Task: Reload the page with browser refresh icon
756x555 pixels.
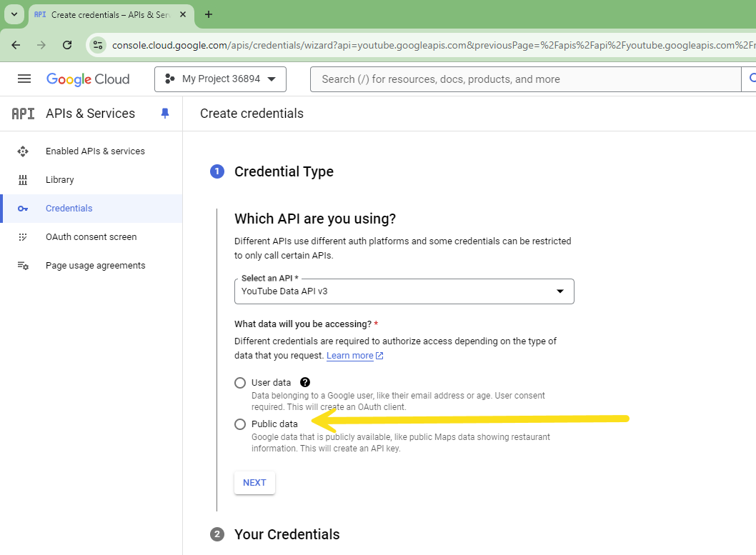Action: pyautogui.click(x=67, y=45)
